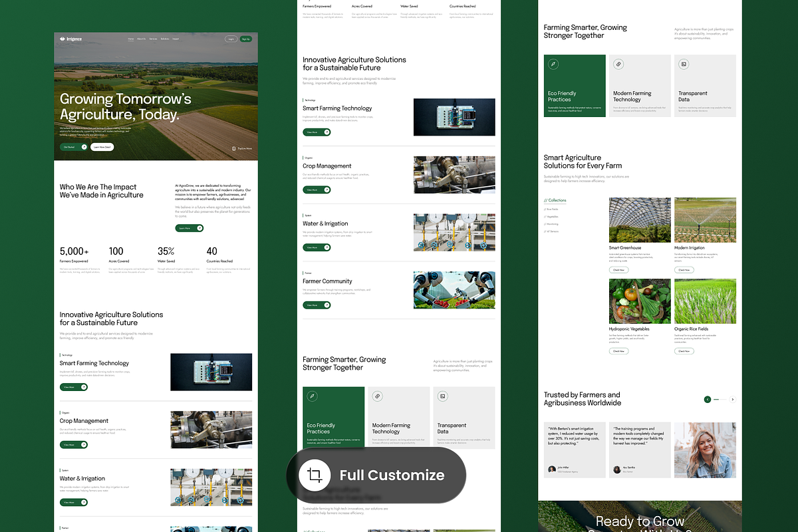Select the Rice Fields collection filter
798x532 pixels.
pyautogui.click(x=551, y=209)
